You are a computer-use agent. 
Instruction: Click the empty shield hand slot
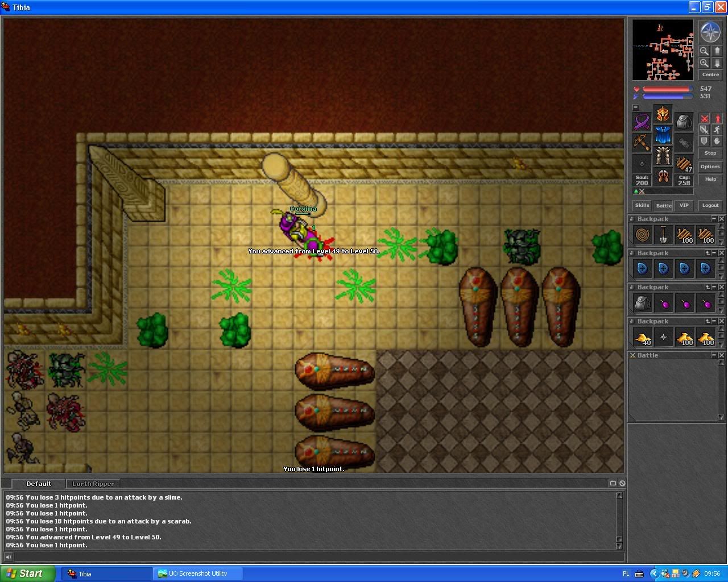tap(684, 143)
